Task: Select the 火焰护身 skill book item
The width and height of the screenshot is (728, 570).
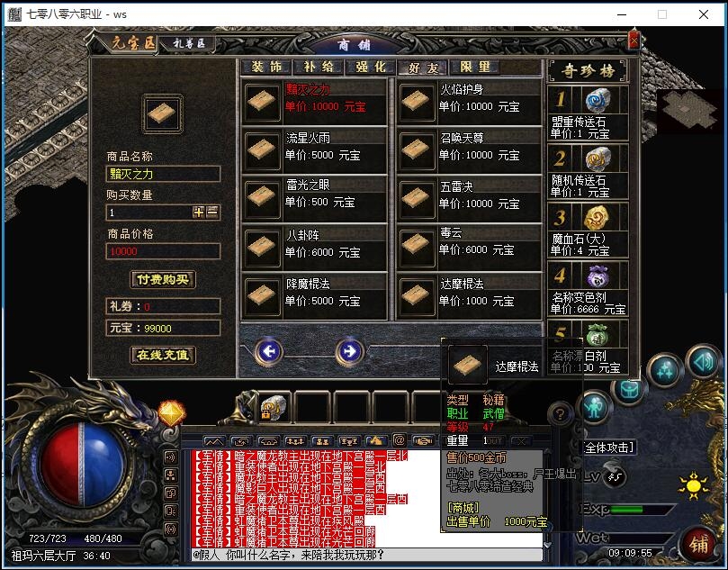Action: pos(418,99)
